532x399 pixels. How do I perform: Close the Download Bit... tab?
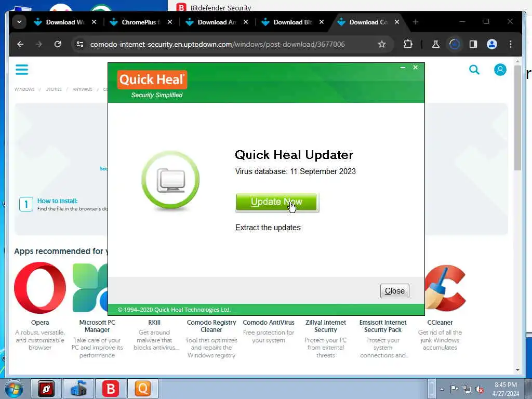tap(322, 22)
